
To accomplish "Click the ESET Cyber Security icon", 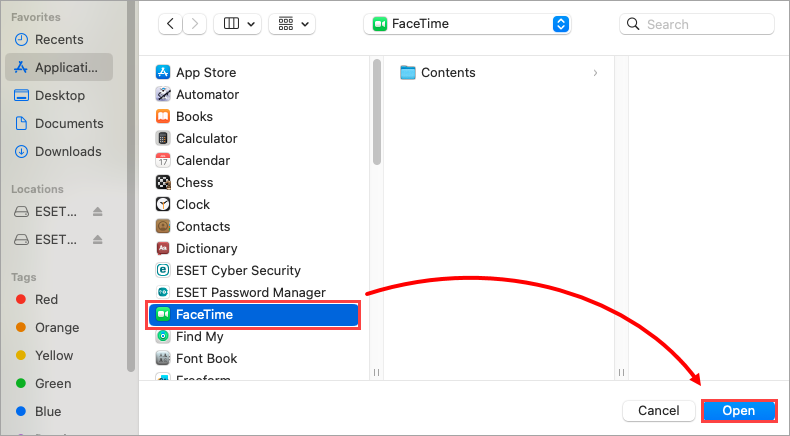I will point(163,270).
